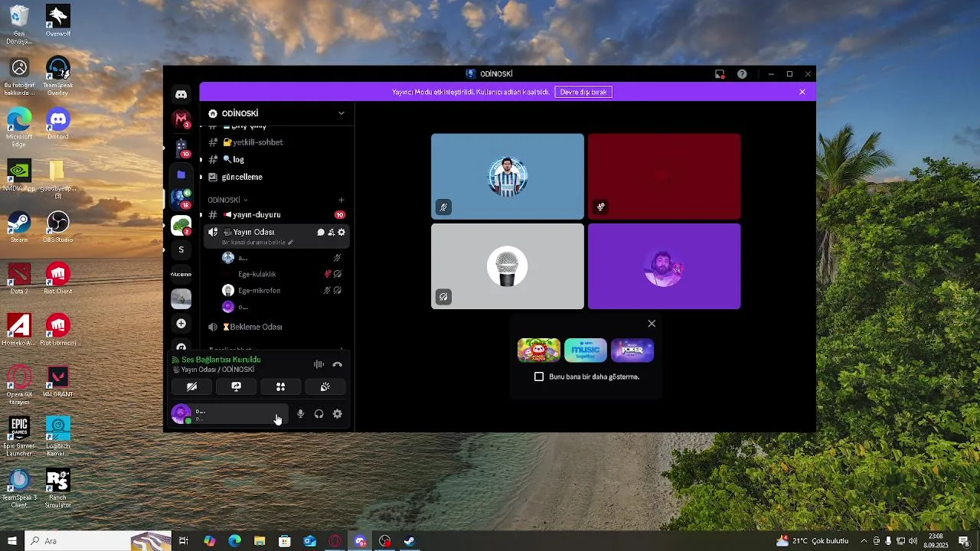This screenshot has width=980, height=551.
Task: Start an activity from voice panel
Action: [280, 387]
